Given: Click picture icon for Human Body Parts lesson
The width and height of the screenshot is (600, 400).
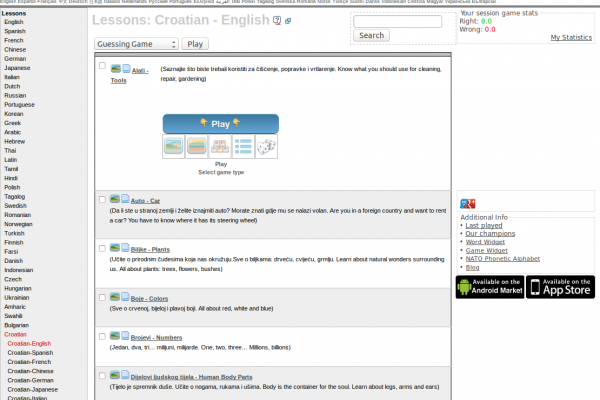Looking at the screenshot, I should click(x=114, y=375).
